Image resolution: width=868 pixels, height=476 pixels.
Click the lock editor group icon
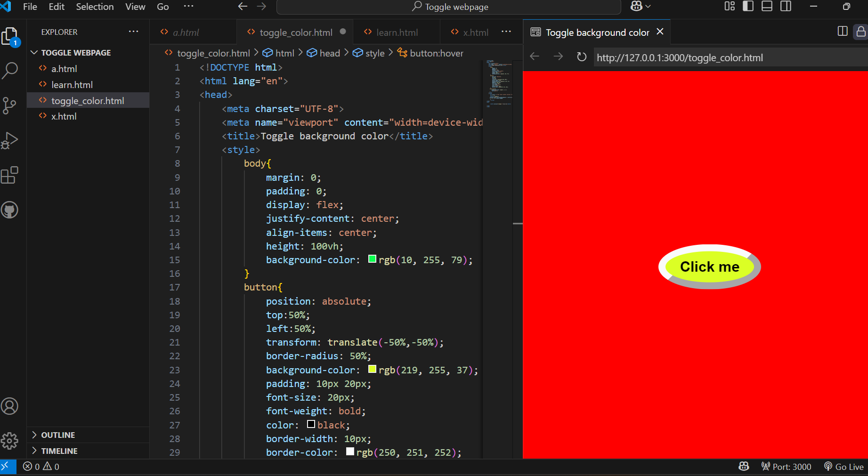click(x=861, y=32)
